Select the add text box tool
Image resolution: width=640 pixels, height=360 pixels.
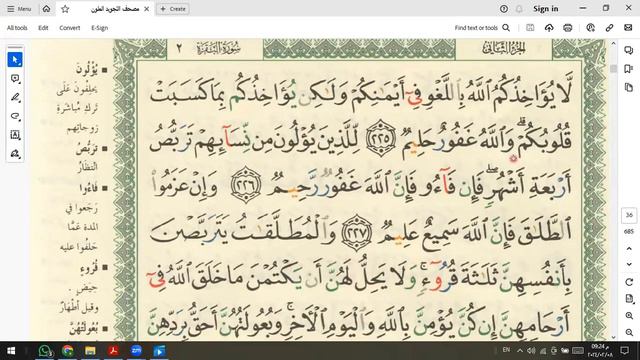(x=15, y=135)
